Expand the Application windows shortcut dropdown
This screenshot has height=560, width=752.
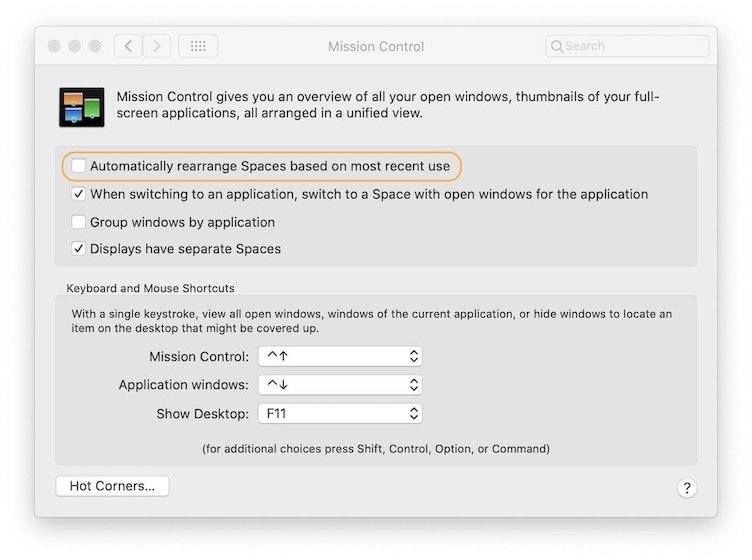pyautogui.click(x=340, y=385)
